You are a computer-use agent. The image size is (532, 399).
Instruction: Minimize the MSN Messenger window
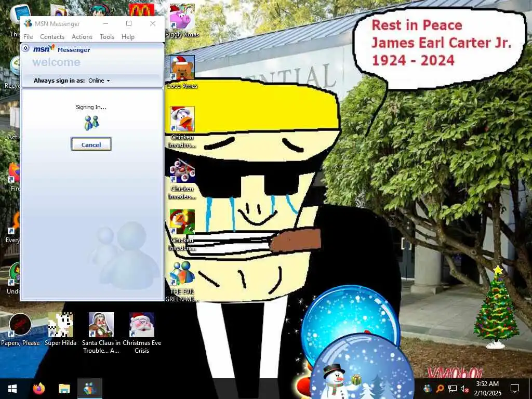point(105,23)
